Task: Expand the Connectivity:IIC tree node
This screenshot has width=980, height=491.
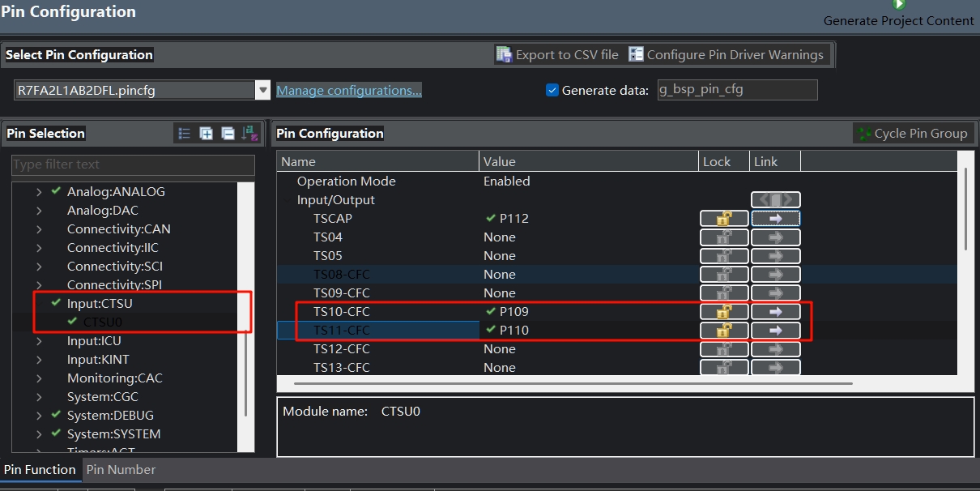Action: coord(39,248)
